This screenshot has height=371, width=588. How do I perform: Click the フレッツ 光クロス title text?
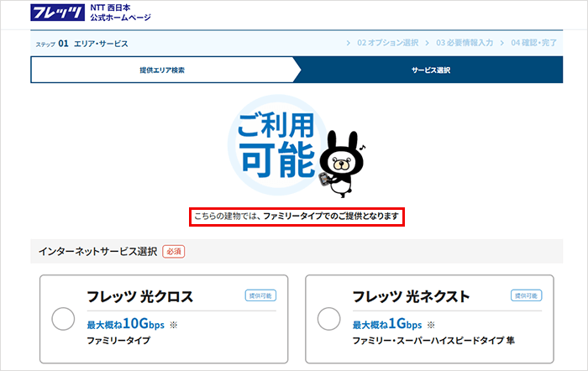click(x=140, y=296)
